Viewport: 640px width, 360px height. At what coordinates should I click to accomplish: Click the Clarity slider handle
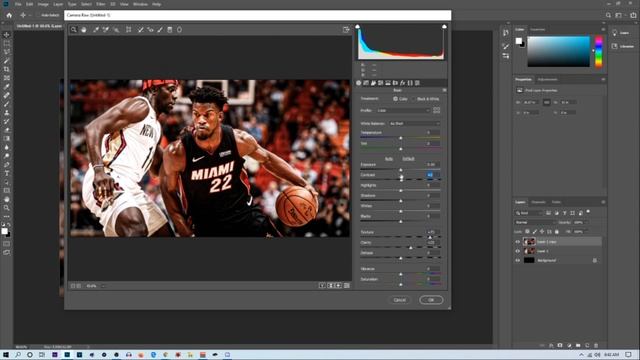411,248
